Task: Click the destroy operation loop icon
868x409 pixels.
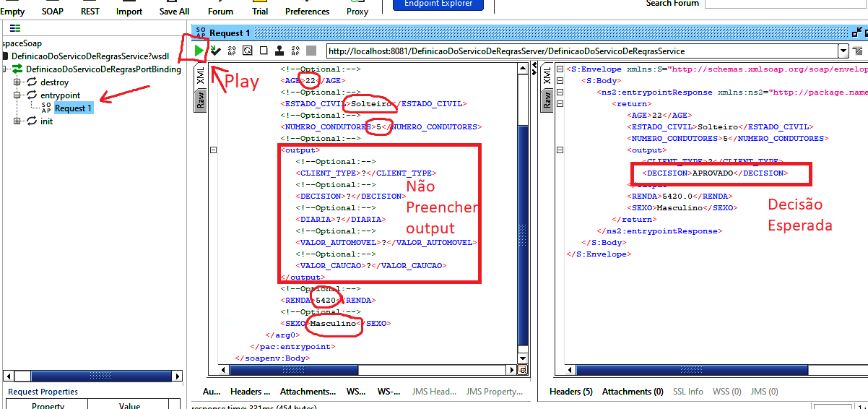Action: point(32,82)
